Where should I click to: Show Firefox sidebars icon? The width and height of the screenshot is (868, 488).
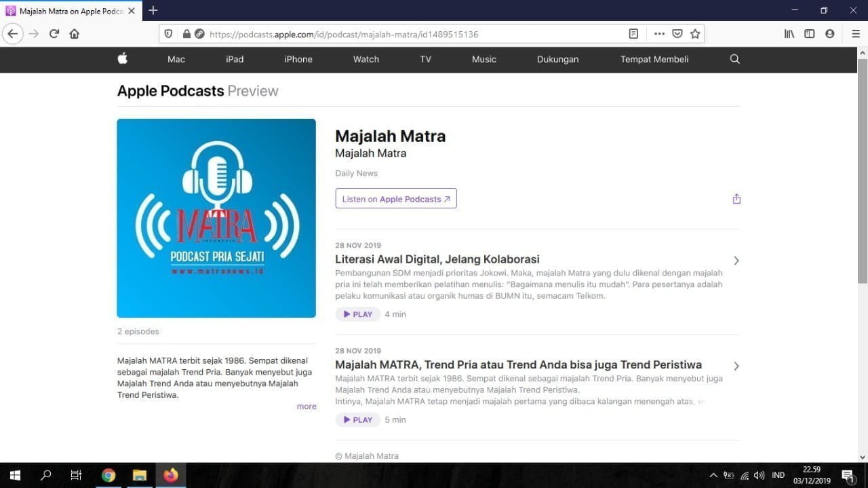pyautogui.click(x=809, y=34)
